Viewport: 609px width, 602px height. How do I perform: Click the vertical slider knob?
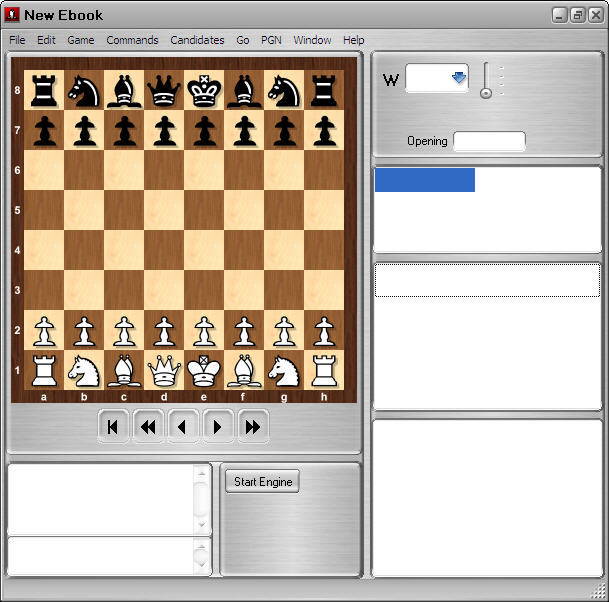(486, 92)
